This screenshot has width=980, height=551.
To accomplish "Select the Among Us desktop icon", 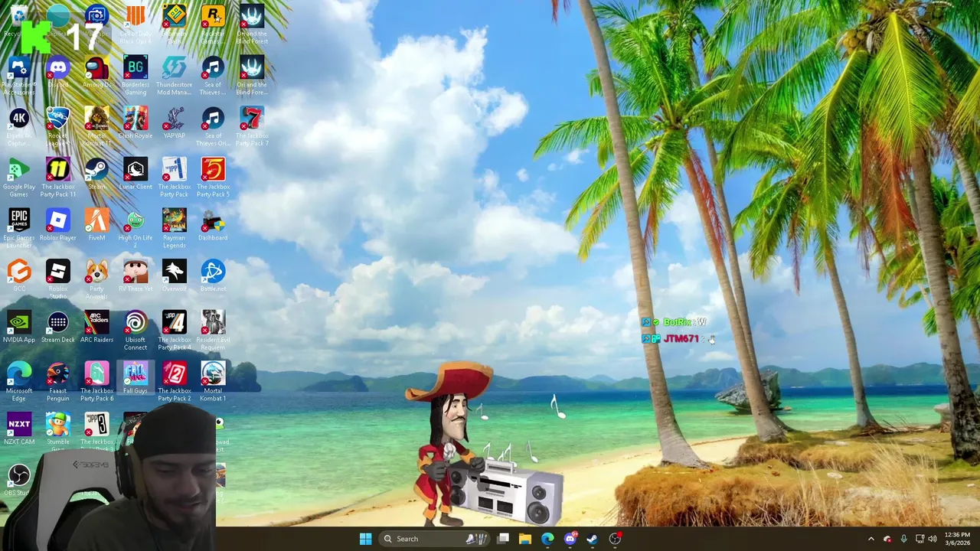I will coord(96,72).
